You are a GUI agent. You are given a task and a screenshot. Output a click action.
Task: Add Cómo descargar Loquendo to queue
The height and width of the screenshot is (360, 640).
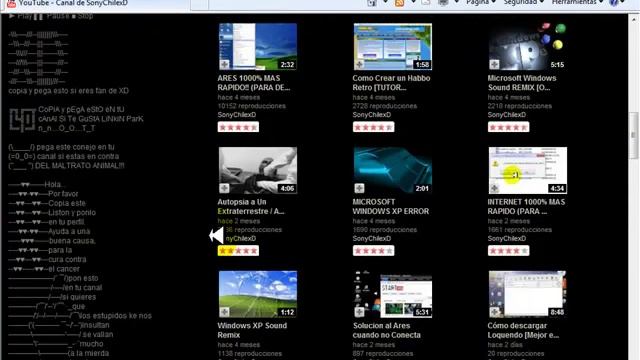click(x=494, y=312)
